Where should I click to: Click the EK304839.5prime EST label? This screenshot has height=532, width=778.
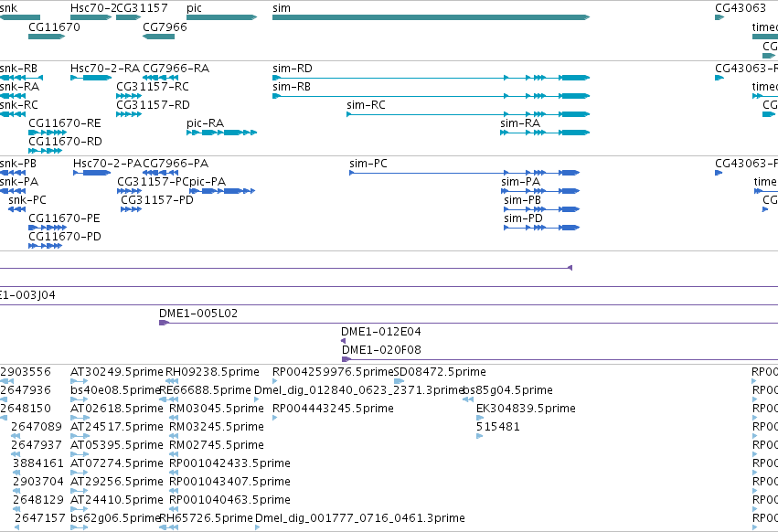pyautogui.click(x=526, y=409)
